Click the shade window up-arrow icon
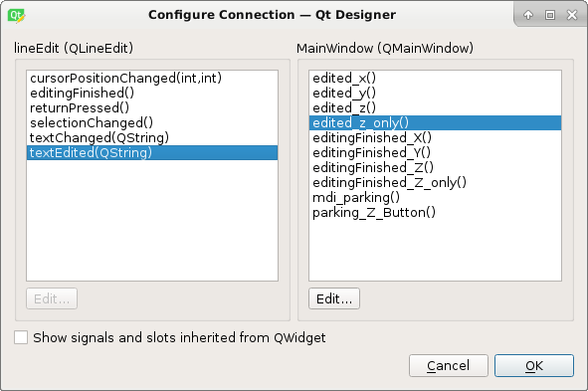Screen dimensions: 588x391 tap(528, 15)
